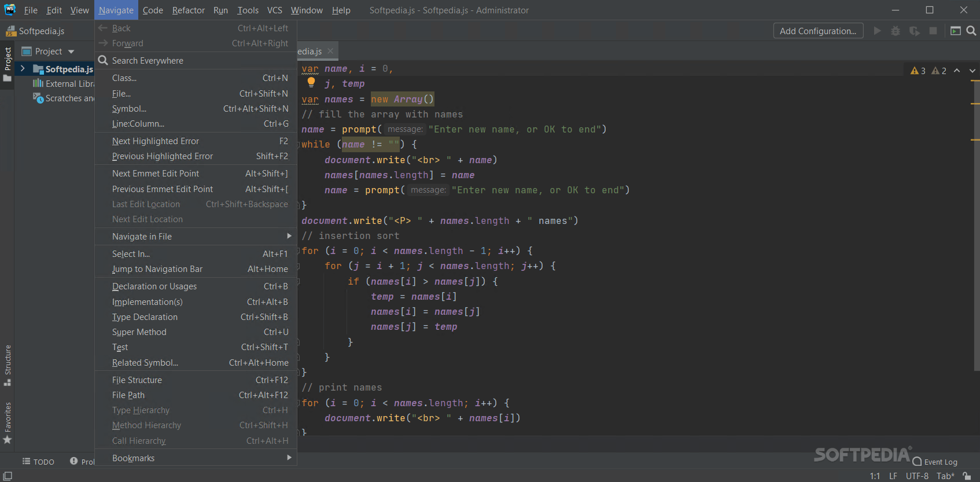Open the Problems tool window
This screenshot has width=980, height=482.
click(x=82, y=461)
